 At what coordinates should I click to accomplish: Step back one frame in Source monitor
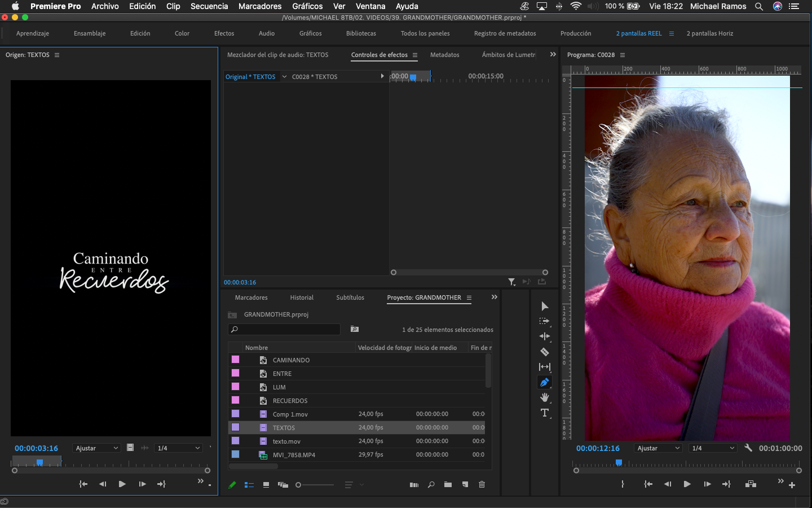[x=103, y=484]
